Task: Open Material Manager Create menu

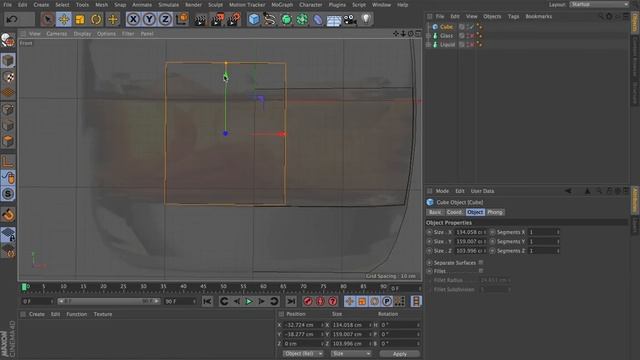Action: (37, 314)
